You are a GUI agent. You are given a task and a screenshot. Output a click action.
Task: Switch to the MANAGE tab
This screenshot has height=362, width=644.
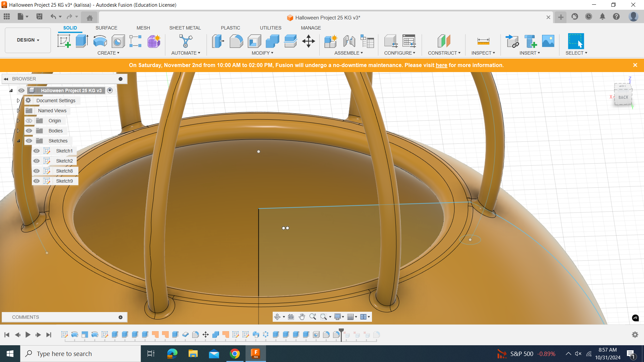click(x=311, y=28)
